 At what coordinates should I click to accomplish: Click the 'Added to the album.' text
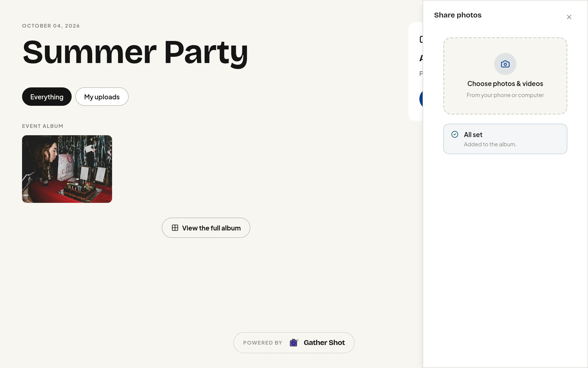click(x=490, y=144)
